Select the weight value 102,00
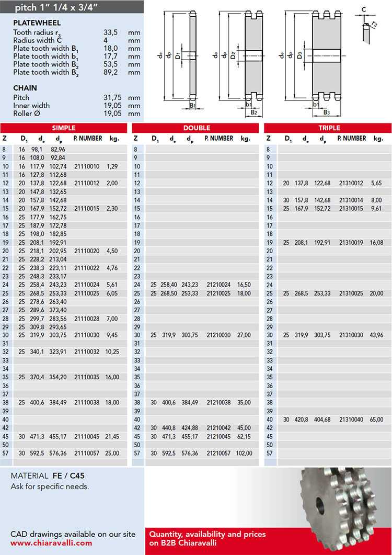 coord(244,453)
